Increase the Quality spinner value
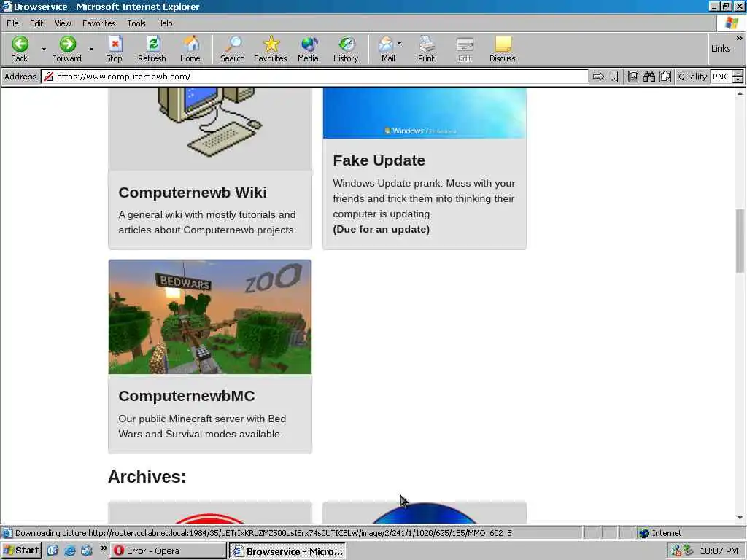The width and height of the screenshot is (747, 560). point(738,74)
